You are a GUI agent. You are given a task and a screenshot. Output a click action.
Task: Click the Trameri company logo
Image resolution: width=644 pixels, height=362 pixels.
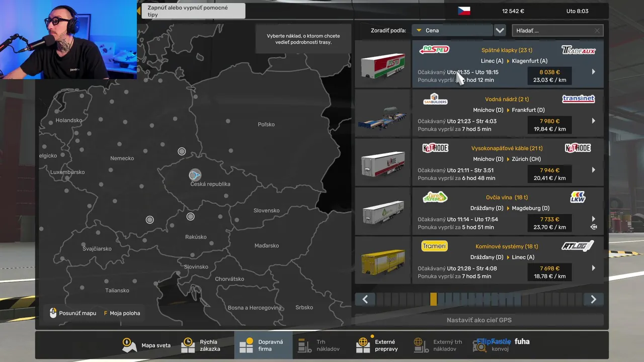[434, 246]
